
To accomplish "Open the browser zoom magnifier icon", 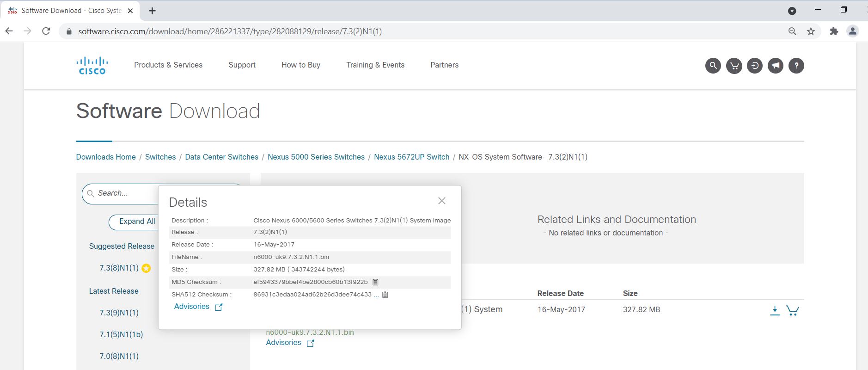I will tap(792, 31).
